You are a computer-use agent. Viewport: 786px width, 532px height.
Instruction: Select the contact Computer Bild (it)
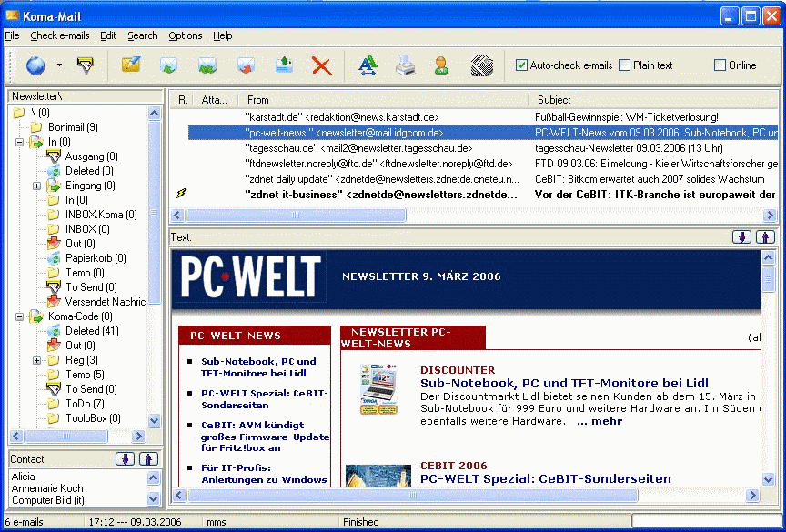(x=48, y=500)
